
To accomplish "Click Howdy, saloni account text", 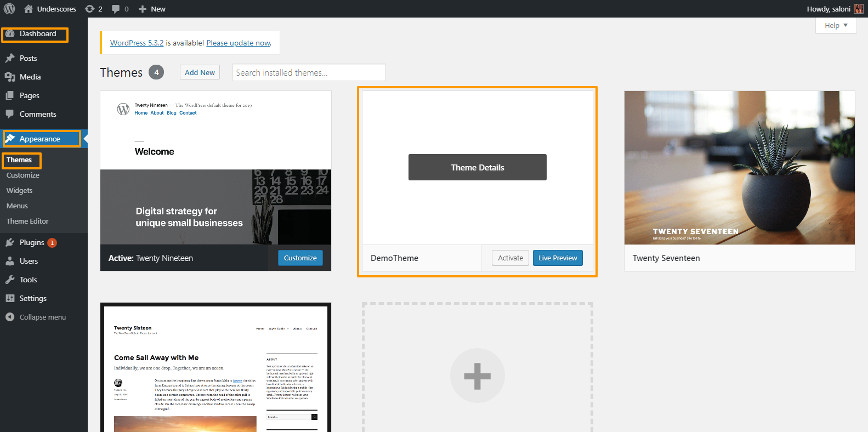I will (828, 9).
